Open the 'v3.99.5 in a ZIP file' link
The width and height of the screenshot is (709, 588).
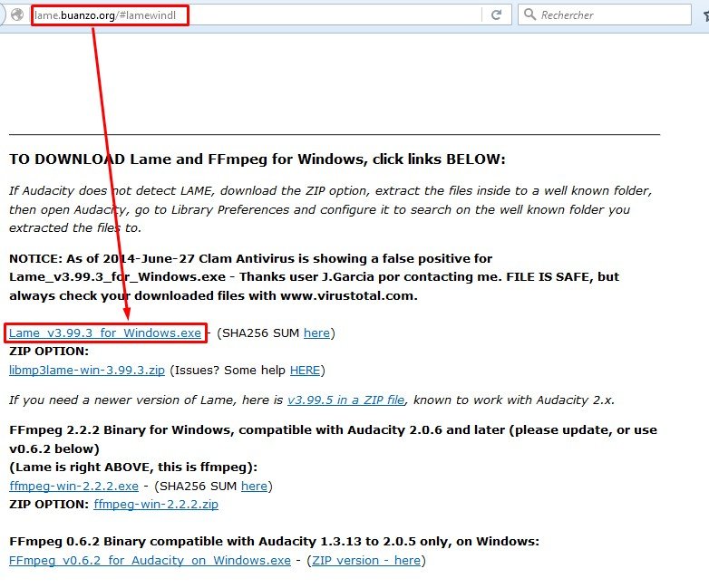pyautogui.click(x=346, y=400)
